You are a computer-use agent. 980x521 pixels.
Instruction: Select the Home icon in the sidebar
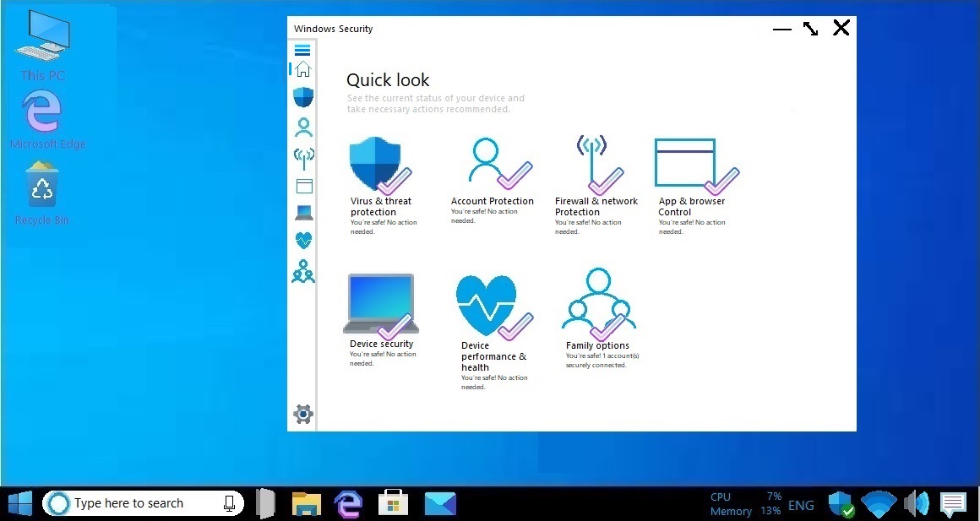coord(303,68)
